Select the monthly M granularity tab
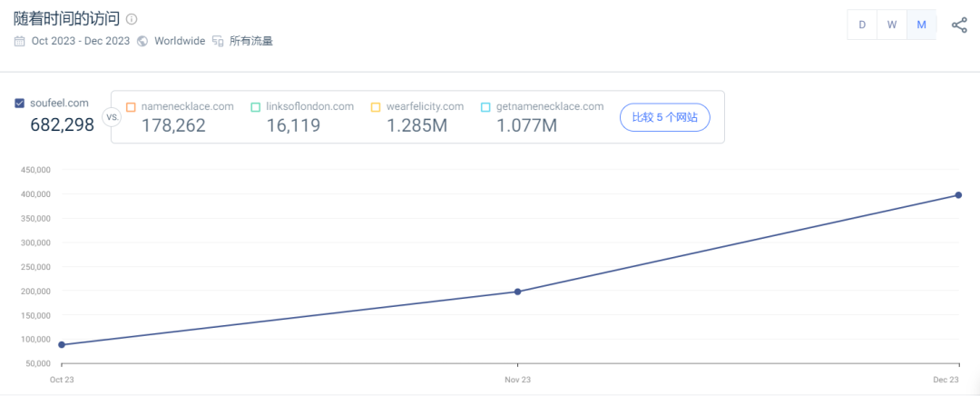 pyautogui.click(x=921, y=25)
